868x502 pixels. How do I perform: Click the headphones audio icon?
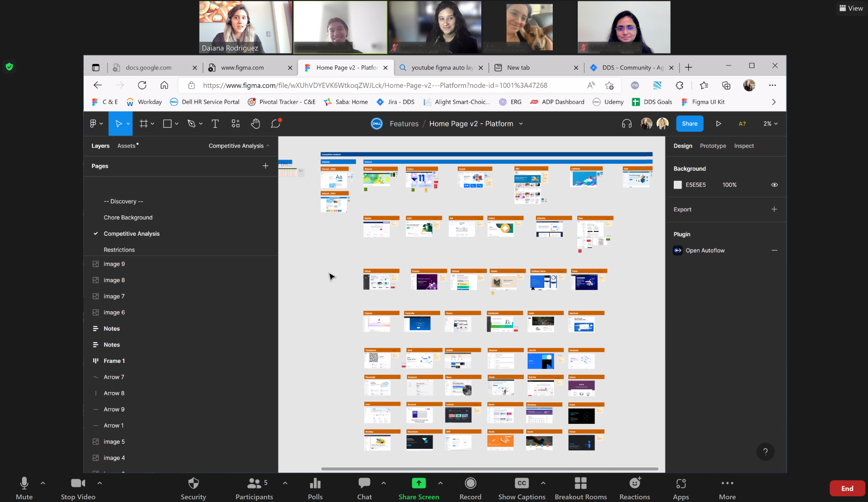[626, 124]
